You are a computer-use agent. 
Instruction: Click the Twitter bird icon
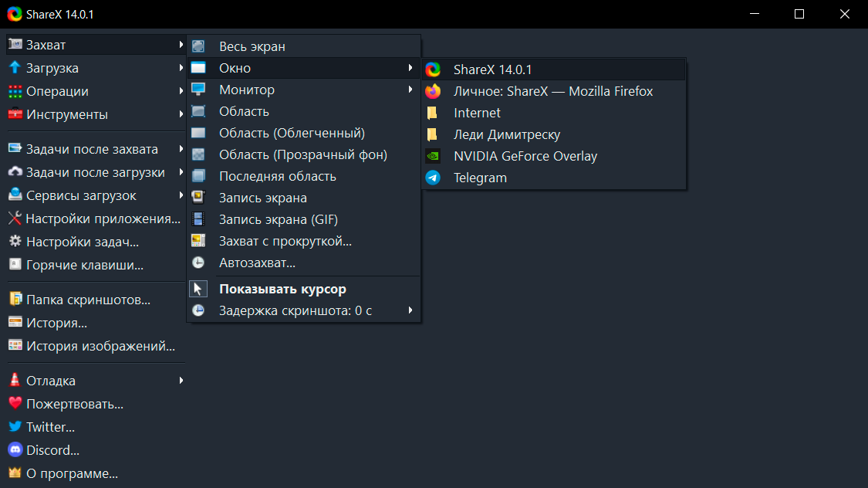[15, 426]
